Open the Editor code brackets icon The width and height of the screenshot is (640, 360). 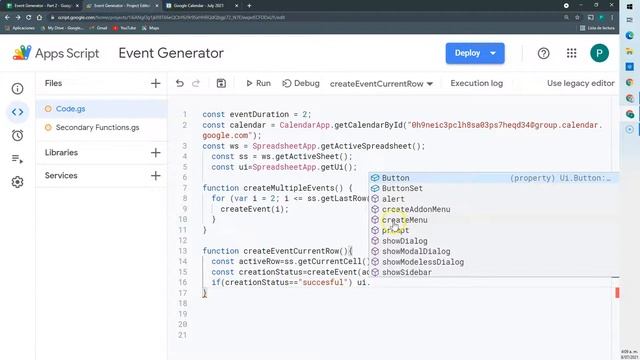tap(17, 112)
